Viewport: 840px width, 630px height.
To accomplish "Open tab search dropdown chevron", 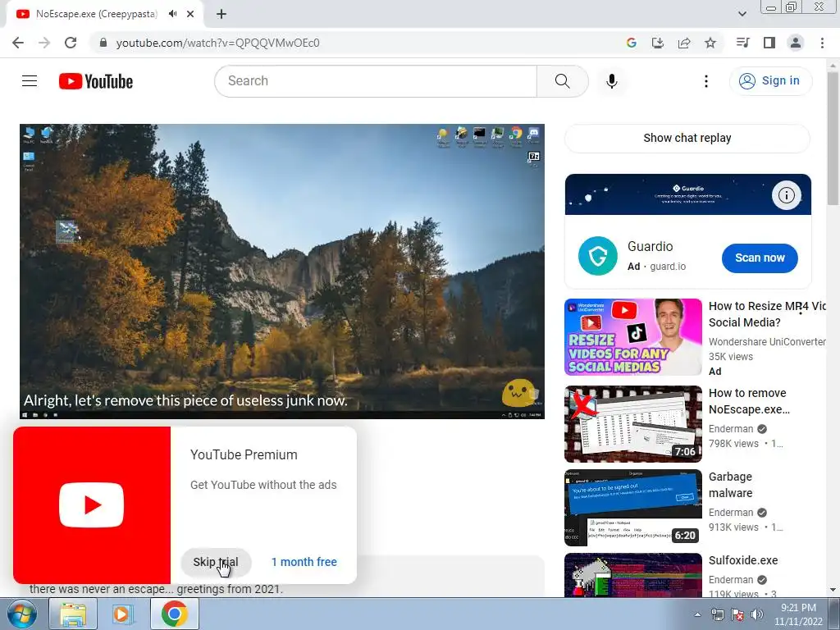I will pos(742,14).
